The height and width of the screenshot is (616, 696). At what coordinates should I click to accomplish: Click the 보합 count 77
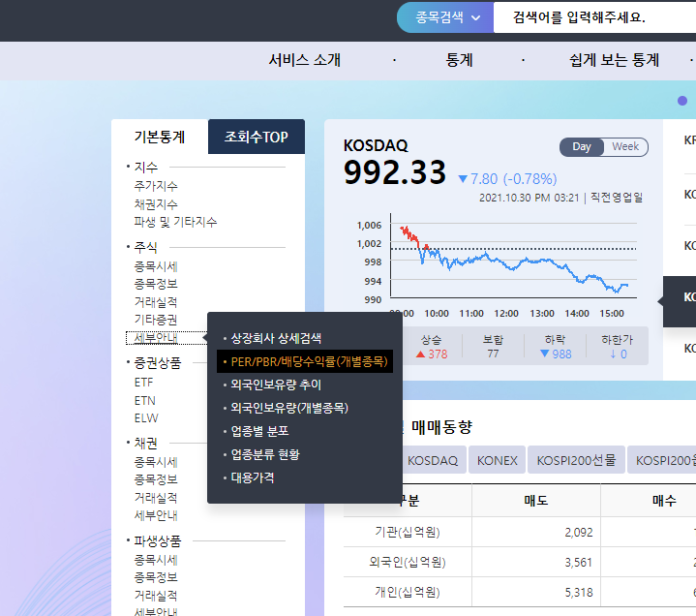point(493,354)
